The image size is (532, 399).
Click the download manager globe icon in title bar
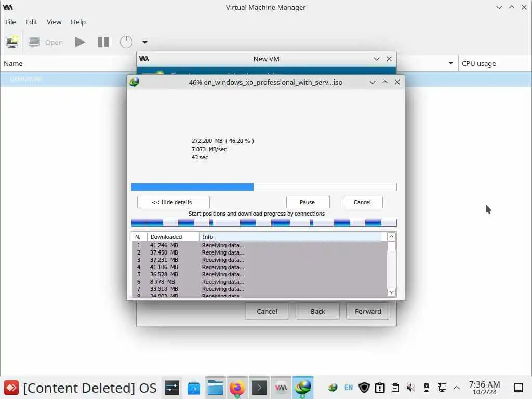tap(135, 82)
